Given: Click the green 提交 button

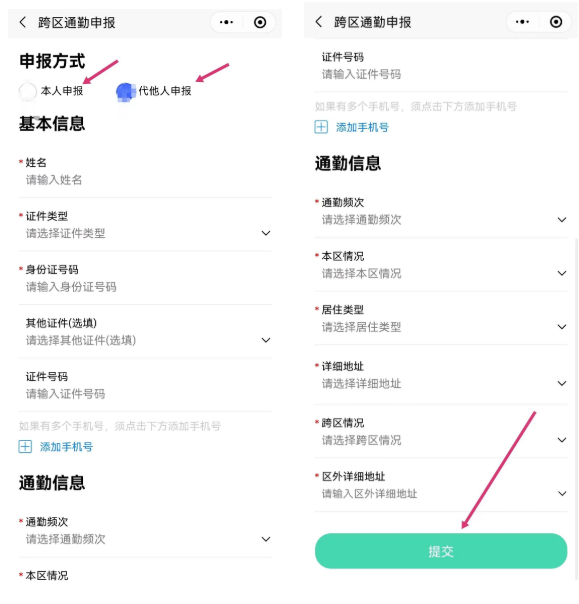Looking at the screenshot, I should click(441, 551).
